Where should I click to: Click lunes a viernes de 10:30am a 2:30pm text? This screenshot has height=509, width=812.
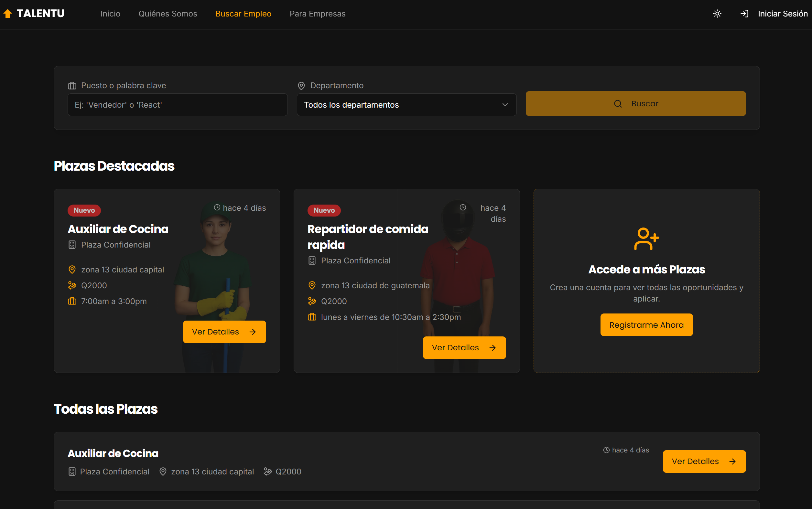391,317
